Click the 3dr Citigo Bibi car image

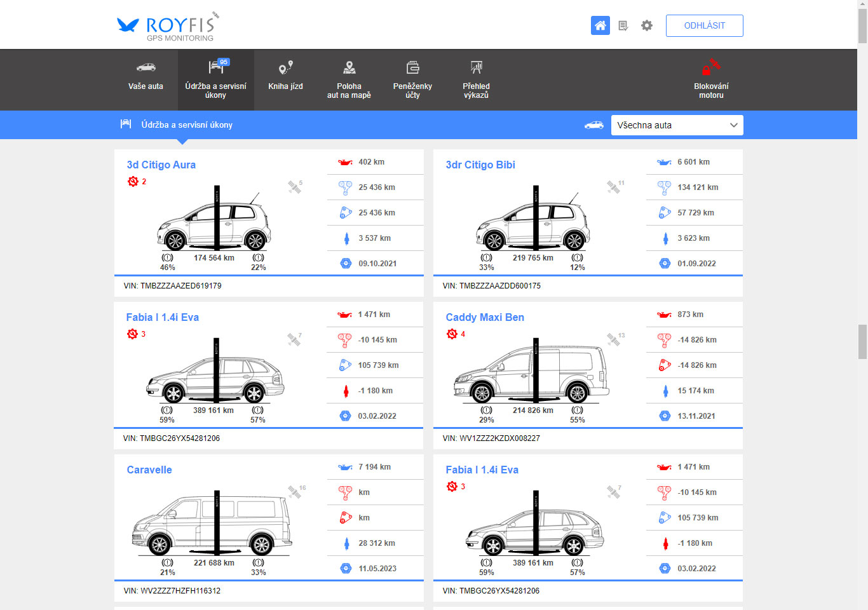click(x=533, y=220)
